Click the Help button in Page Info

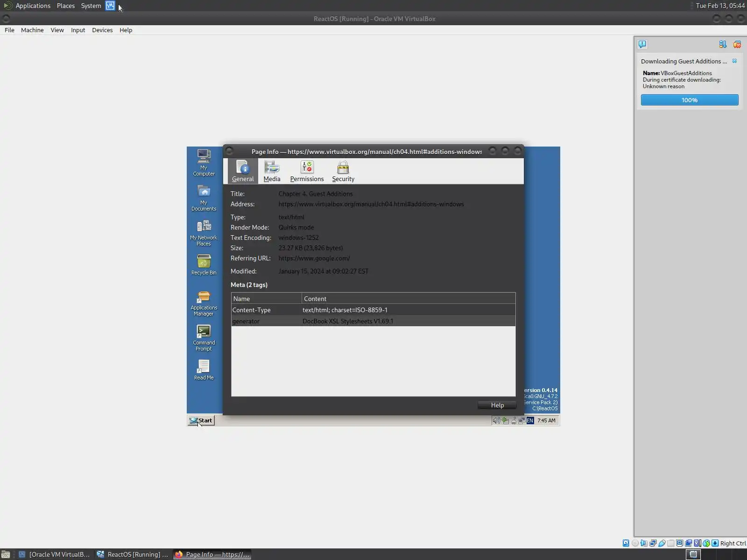(x=497, y=405)
